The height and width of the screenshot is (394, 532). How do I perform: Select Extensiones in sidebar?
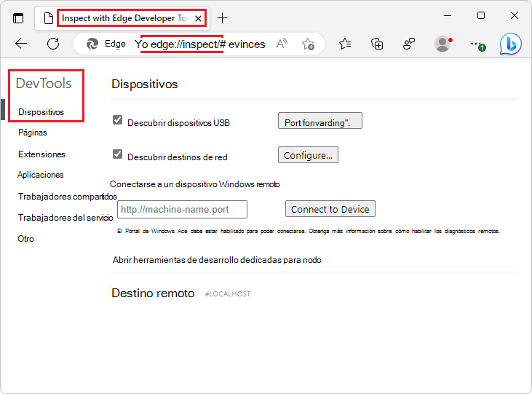tap(41, 154)
